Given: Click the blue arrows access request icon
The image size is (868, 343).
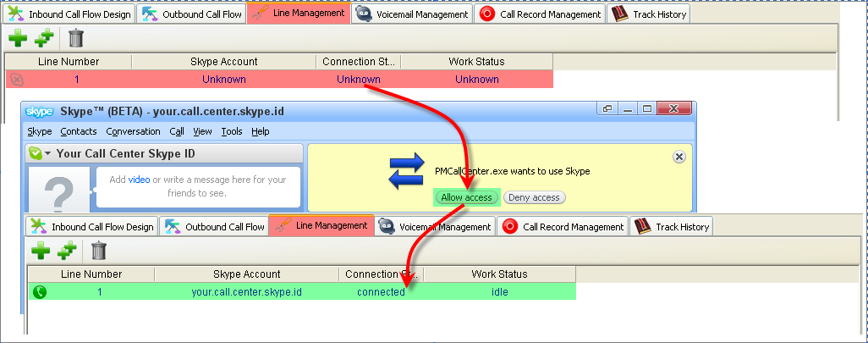Looking at the screenshot, I should [406, 172].
